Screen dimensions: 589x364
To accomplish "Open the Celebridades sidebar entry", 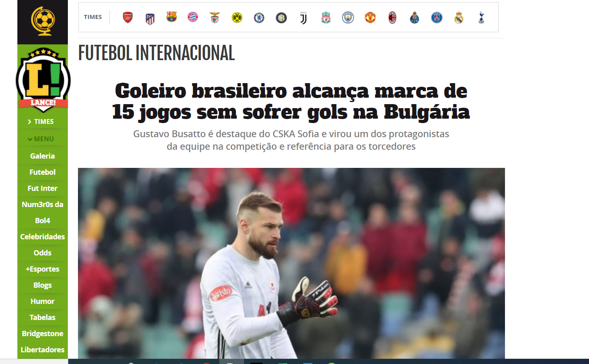I will point(42,236).
